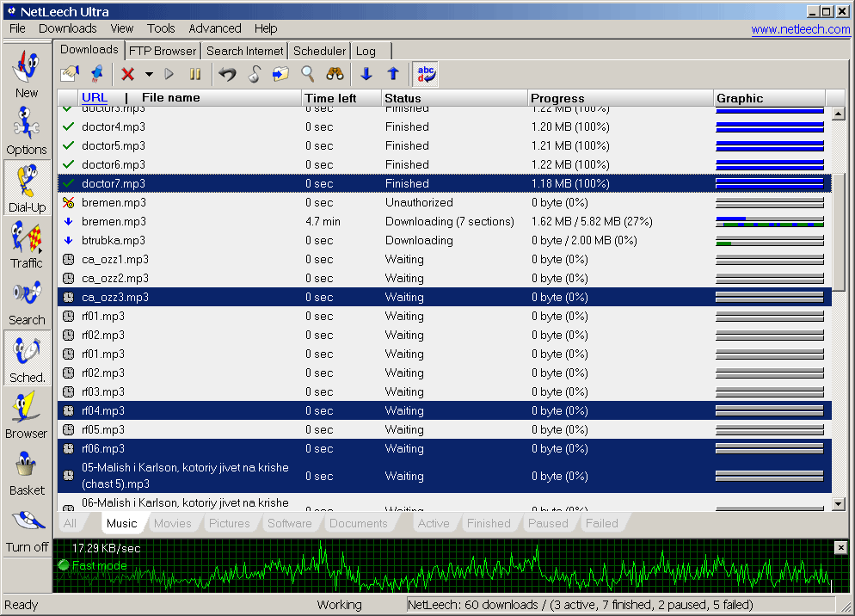Click the Graphic column header

point(769,98)
